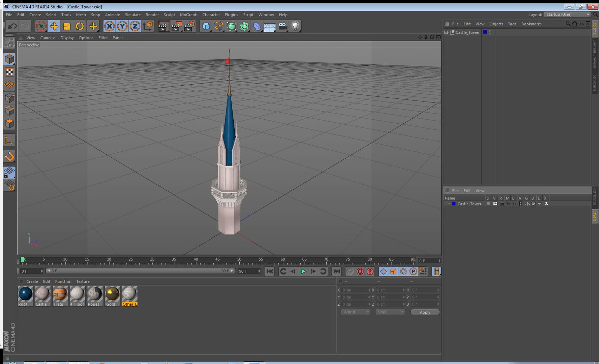This screenshot has width=599, height=364.
Task: Open the Scale mode dropdown
Action: [390, 312]
